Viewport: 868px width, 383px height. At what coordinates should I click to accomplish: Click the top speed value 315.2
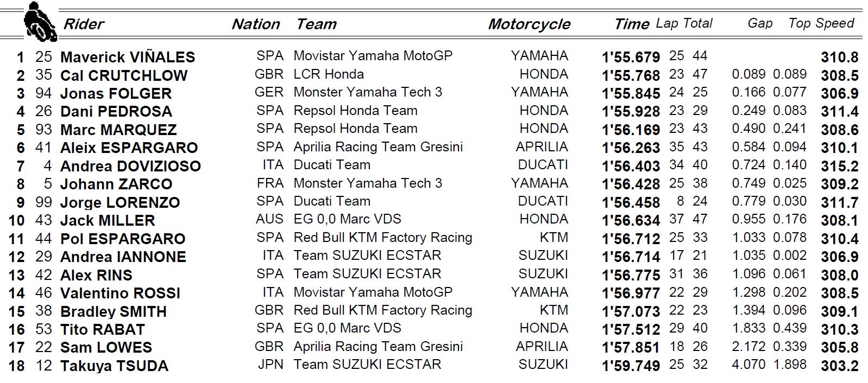click(840, 167)
